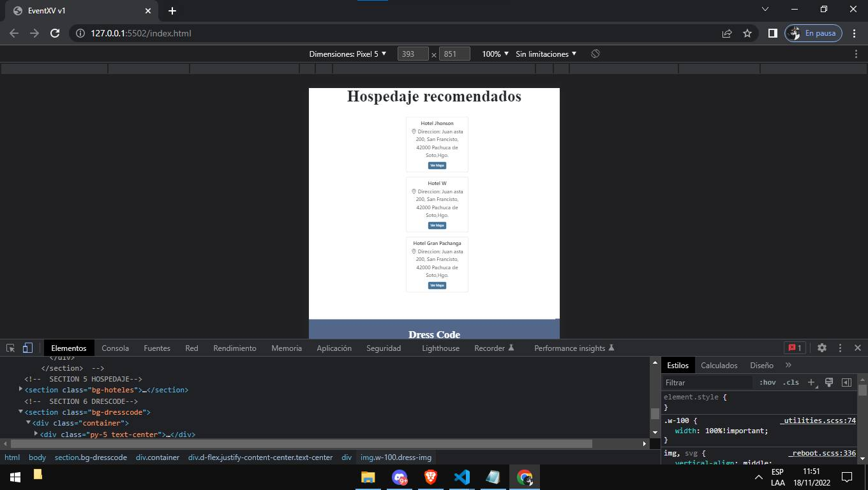This screenshot has height=490, width=868.
Task: Expand the py-5 text-center div
Action: 36,433
